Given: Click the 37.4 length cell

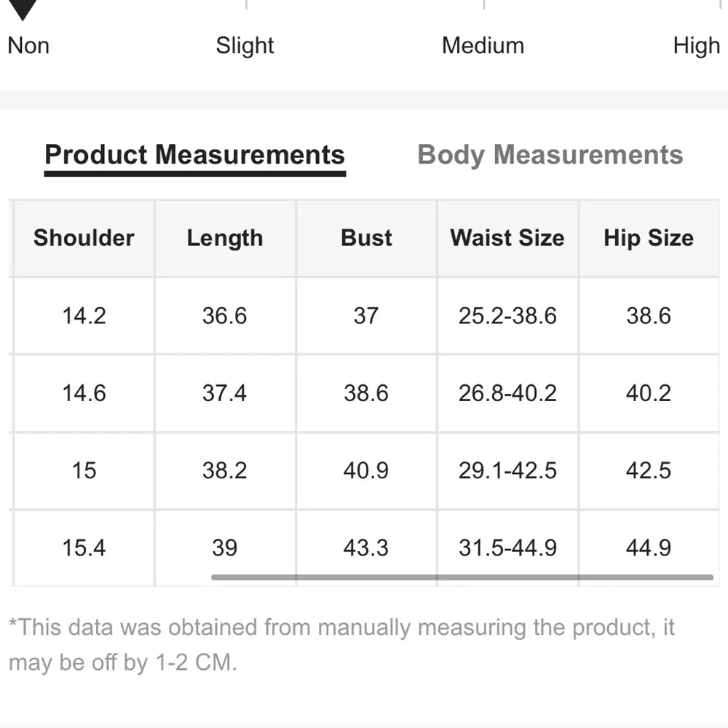Looking at the screenshot, I should (x=224, y=393).
